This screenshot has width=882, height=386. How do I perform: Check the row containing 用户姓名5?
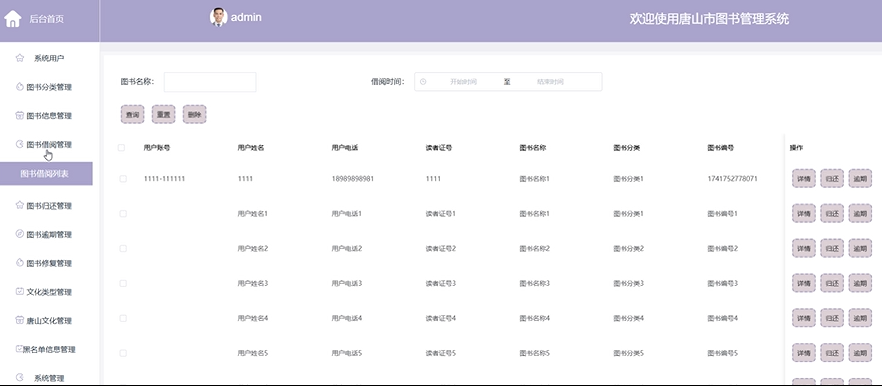point(123,353)
